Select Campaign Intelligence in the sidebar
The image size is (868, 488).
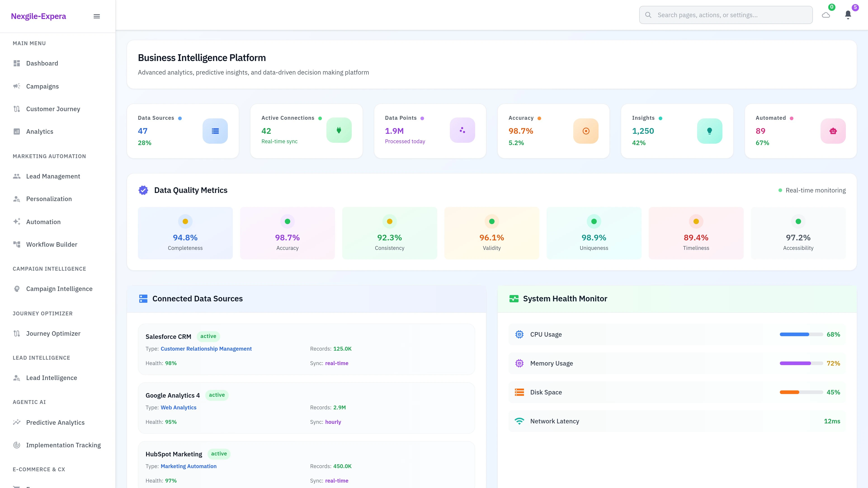tap(59, 289)
